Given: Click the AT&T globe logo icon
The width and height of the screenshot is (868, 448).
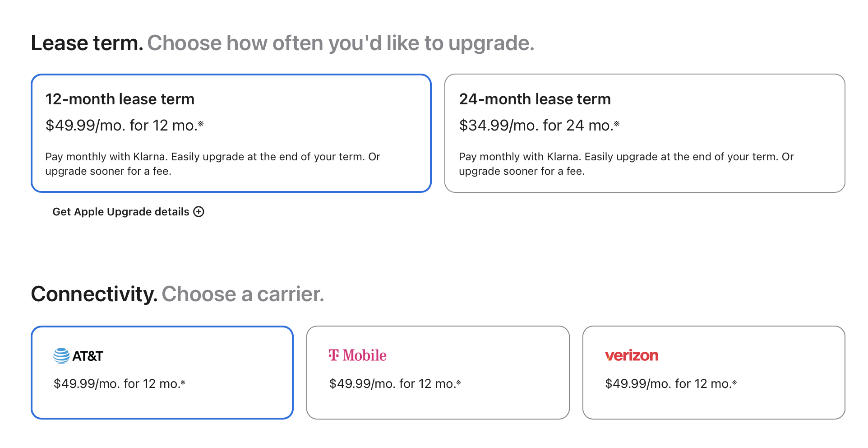Looking at the screenshot, I should point(61,356).
